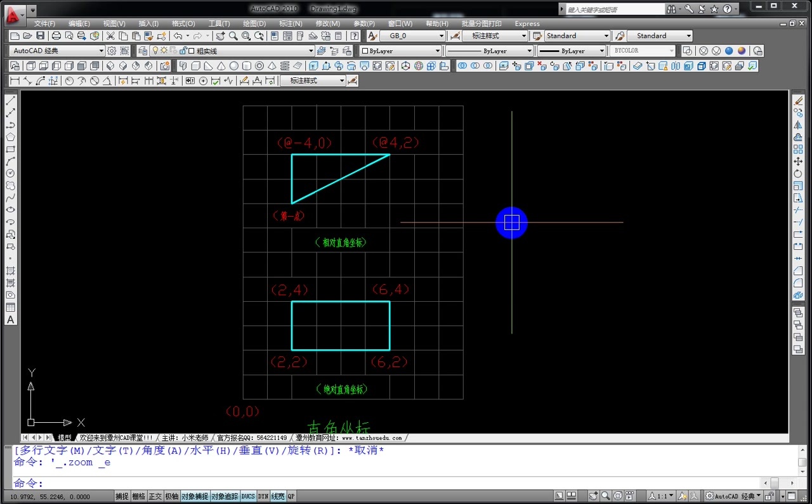Toggle 对象捕捉 object snap
The width and height of the screenshot is (812, 504).
pyautogui.click(x=194, y=496)
